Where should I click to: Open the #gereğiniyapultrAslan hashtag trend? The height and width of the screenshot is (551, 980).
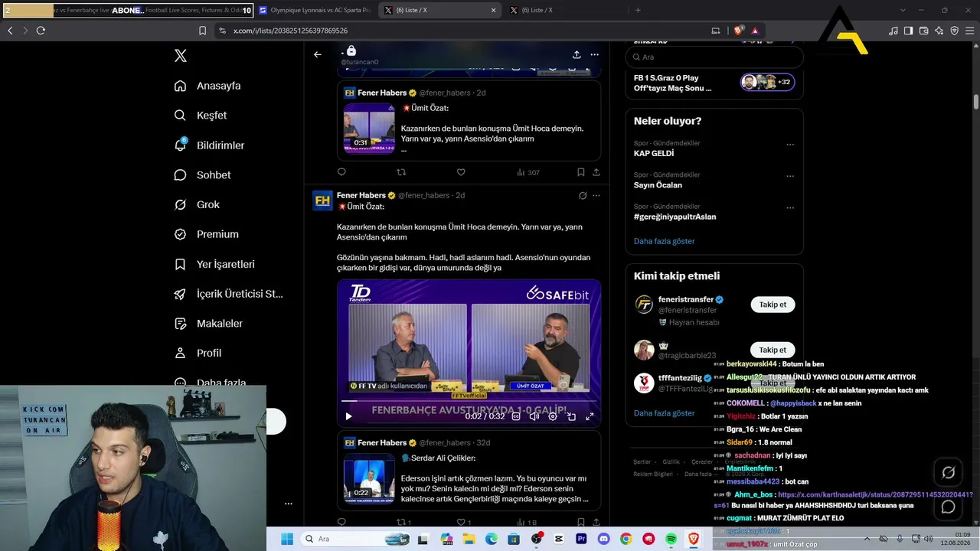click(x=675, y=217)
